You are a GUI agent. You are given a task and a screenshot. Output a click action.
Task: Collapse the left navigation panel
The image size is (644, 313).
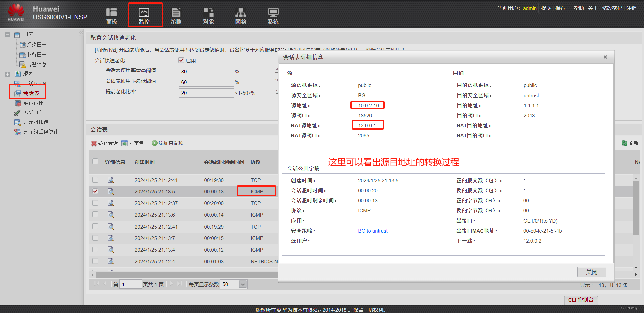pos(81,33)
